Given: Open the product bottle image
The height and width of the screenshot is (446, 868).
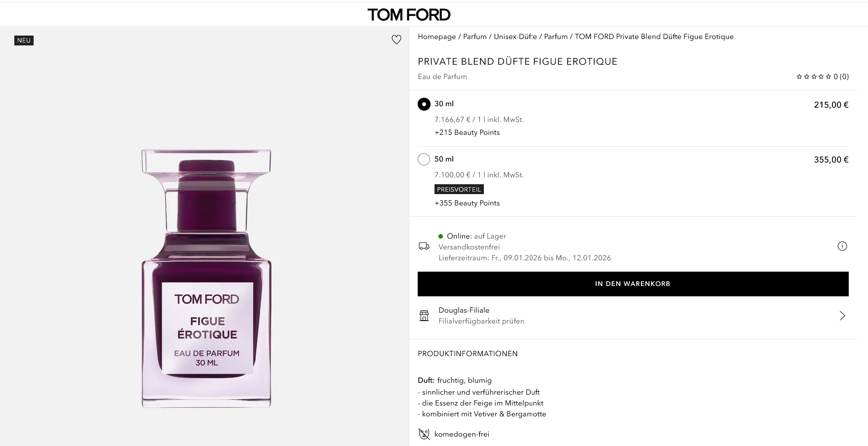Looking at the screenshot, I should pyautogui.click(x=206, y=278).
